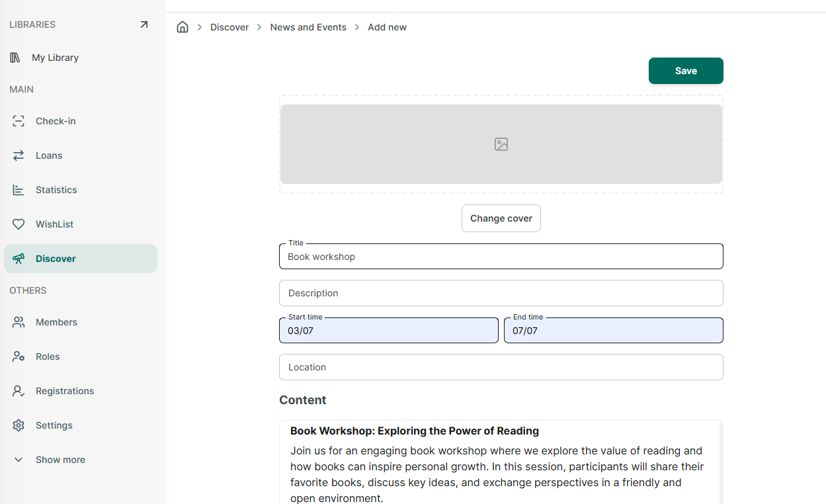Viewport: 826px width, 504px height.
Task: Click the Loans swap-arrows icon
Action: pos(19,155)
